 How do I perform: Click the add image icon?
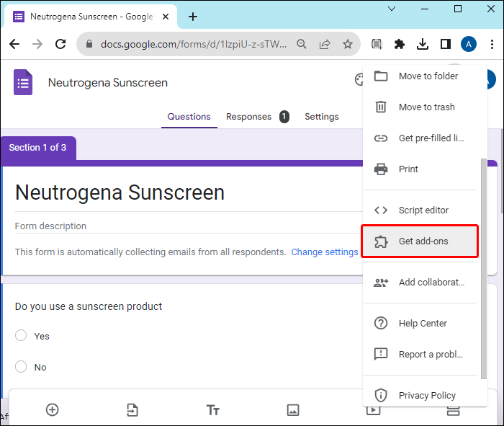pyautogui.click(x=292, y=409)
